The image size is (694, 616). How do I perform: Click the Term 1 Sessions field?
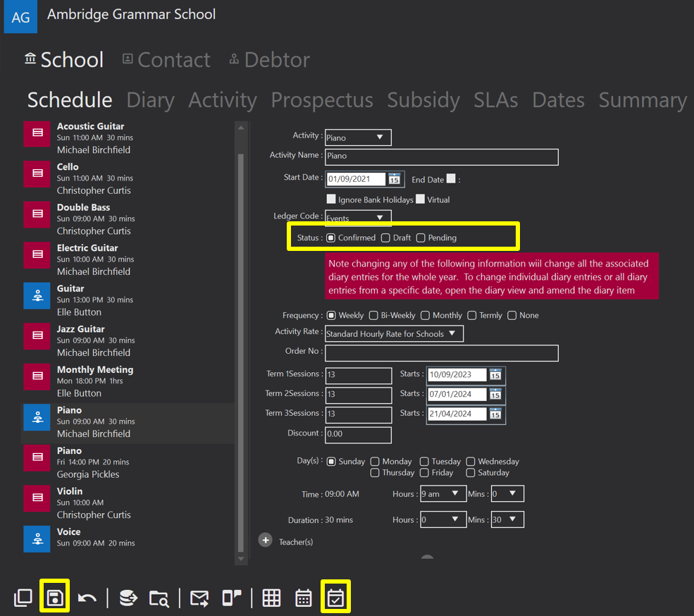[x=359, y=375]
